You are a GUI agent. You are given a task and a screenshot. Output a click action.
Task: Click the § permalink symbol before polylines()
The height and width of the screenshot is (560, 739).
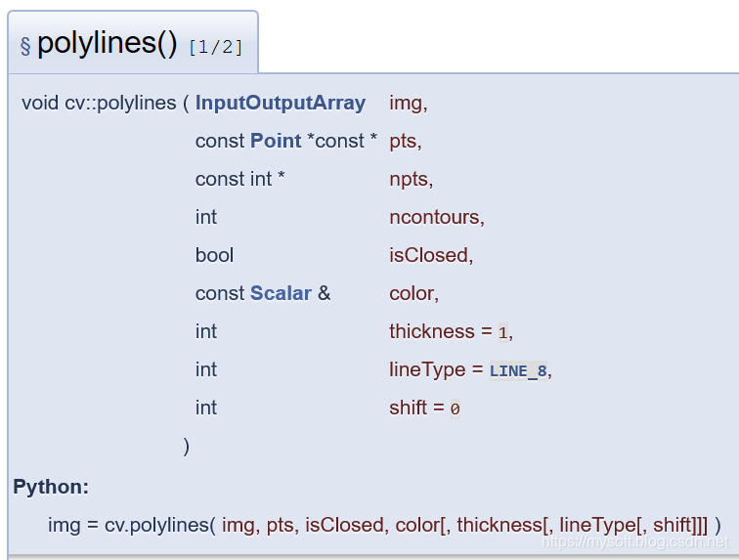pyautogui.click(x=25, y=46)
